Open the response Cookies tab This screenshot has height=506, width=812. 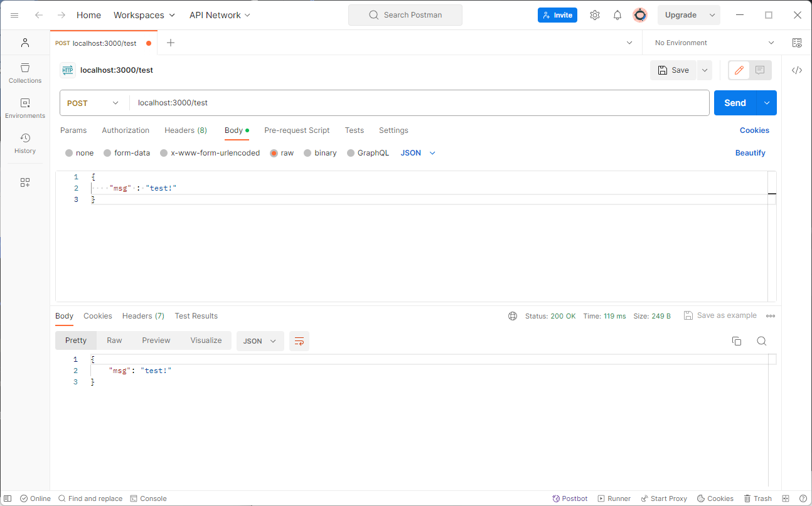click(98, 316)
